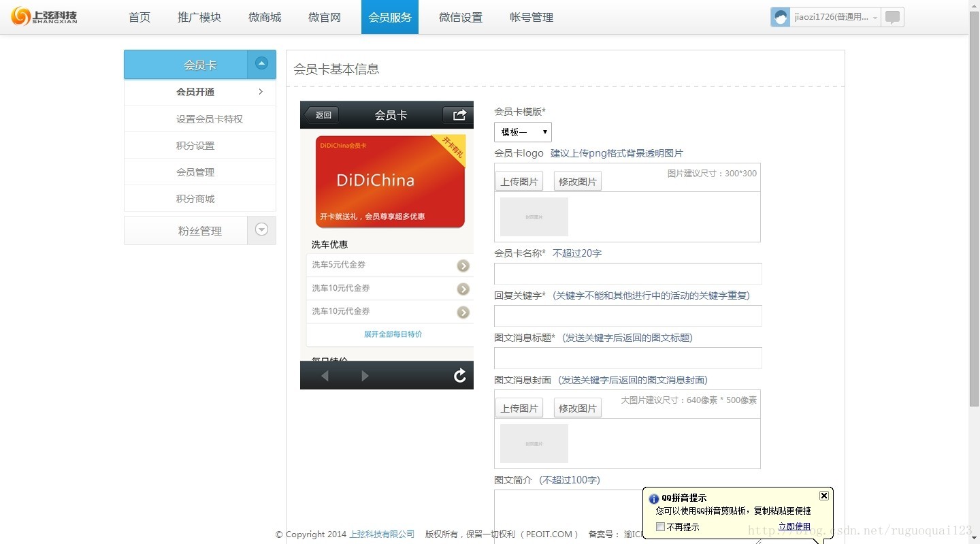980x544 pixels.
Task: Tap the forward arrow in preview bottom bar
Action: [x=365, y=376]
